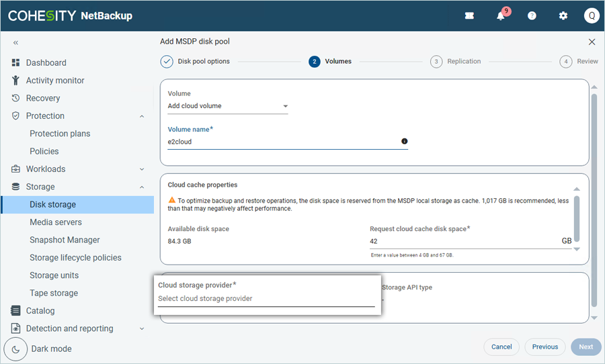Click the help question mark icon

pos(532,16)
